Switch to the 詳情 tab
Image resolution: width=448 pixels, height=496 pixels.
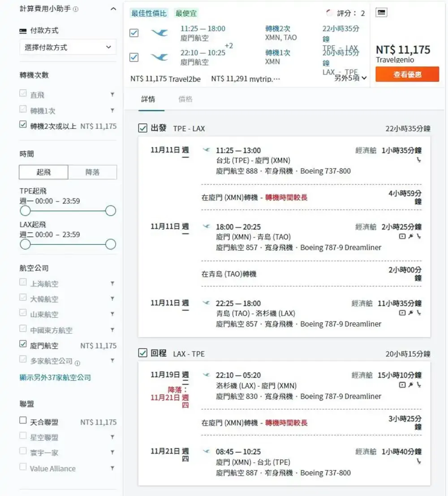(x=148, y=99)
